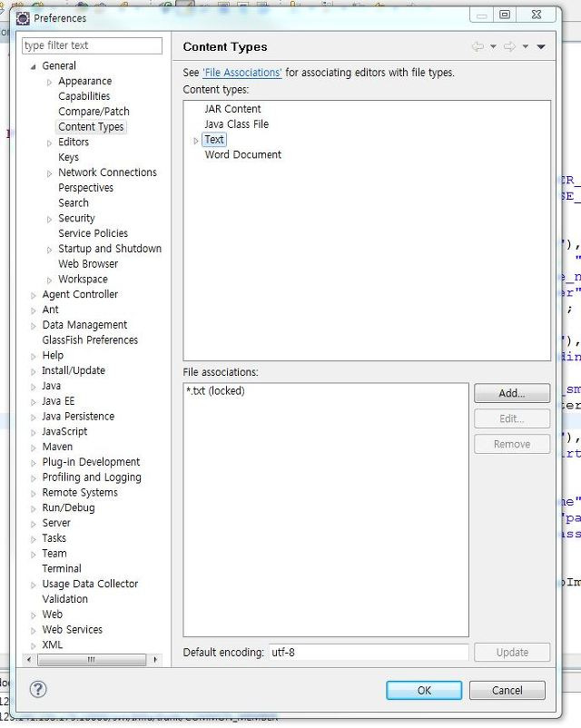This screenshot has width=581, height=728.
Task: Expand the Java EE preferences node
Action: coord(33,402)
